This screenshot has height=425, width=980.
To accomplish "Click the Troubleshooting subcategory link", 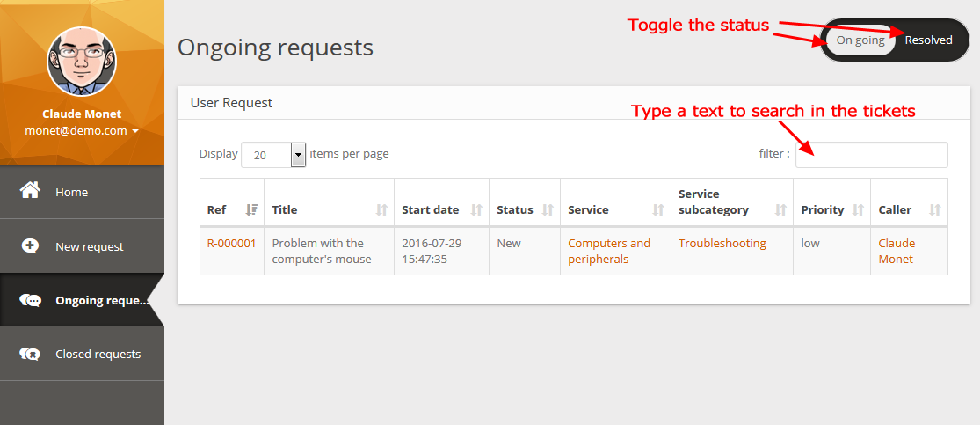I will (722, 243).
